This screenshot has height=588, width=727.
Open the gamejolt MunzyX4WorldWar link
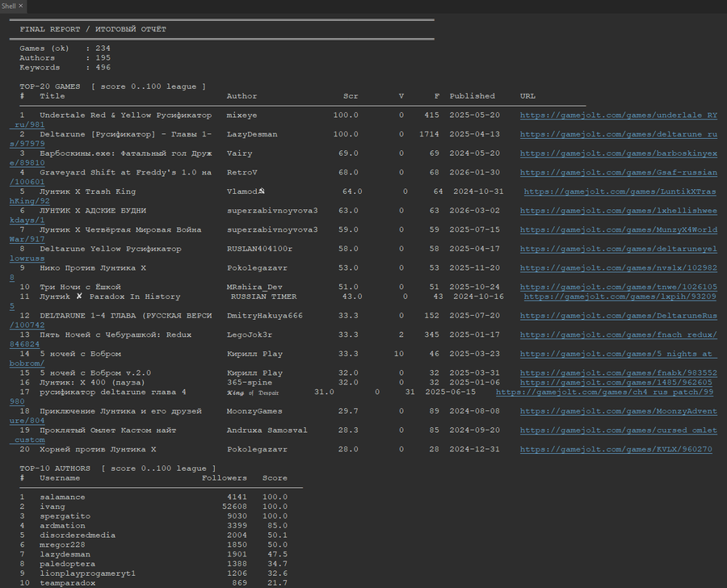click(x=619, y=229)
